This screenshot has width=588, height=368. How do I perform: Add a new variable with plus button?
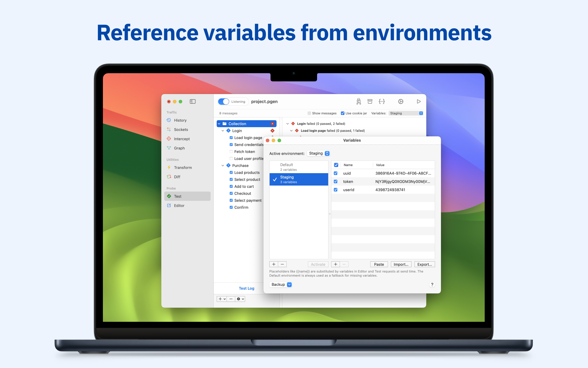(x=335, y=264)
